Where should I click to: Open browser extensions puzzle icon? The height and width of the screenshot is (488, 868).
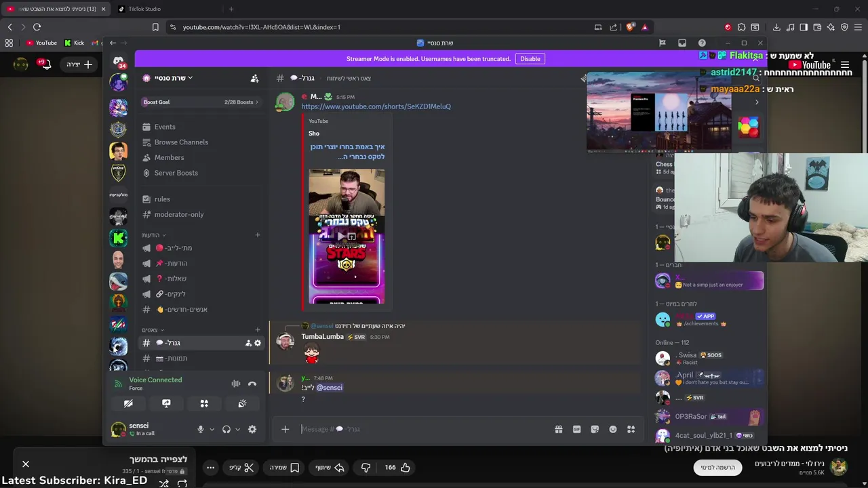(741, 27)
